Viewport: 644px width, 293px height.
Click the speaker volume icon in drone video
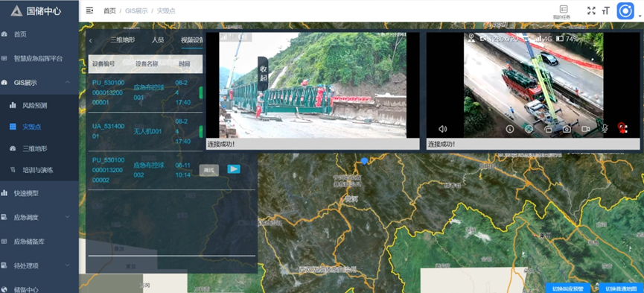click(x=442, y=129)
